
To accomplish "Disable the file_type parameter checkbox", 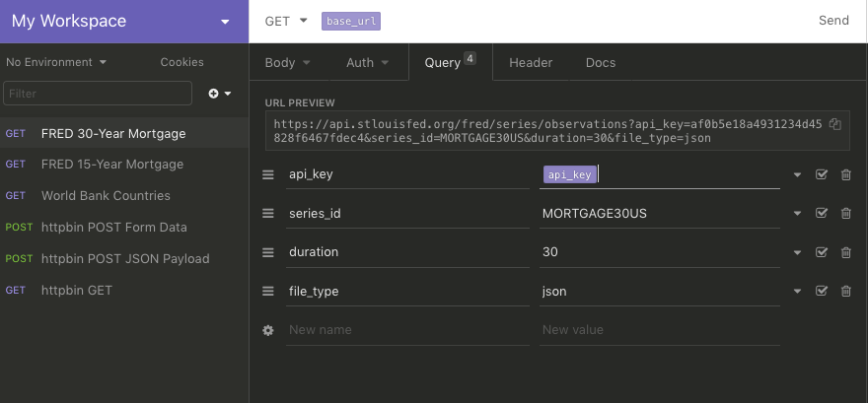I will point(822,291).
